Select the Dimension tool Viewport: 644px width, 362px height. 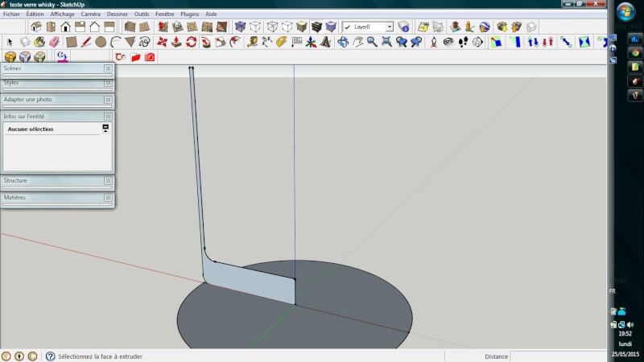[267, 42]
